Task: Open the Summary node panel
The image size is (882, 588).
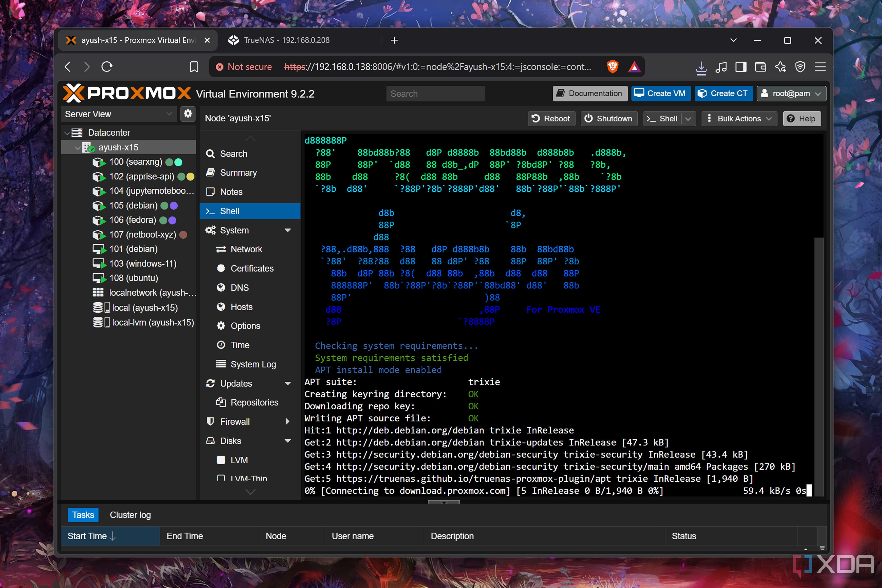Action: tap(250, 173)
